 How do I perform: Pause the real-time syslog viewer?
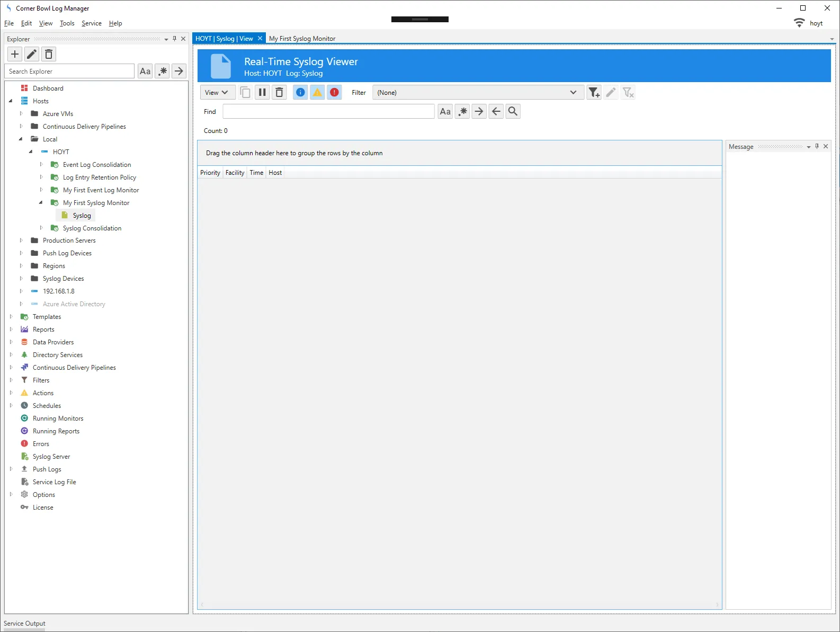[262, 93]
